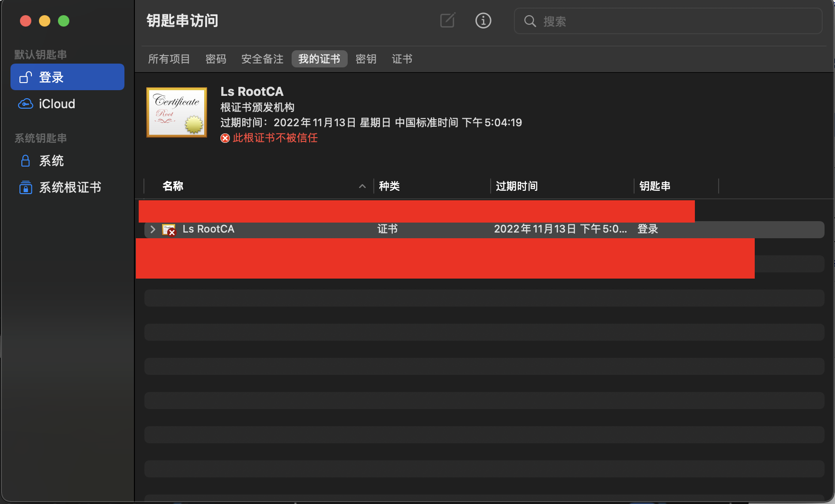Click the 证书 kind cell in Ls RootCA row
Image resolution: width=835 pixels, height=504 pixels.
click(388, 229)
